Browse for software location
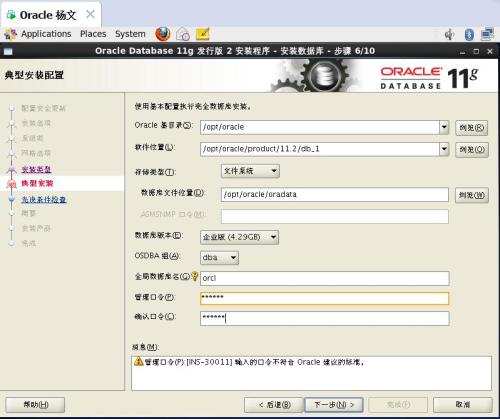The height and width of the screenshot is (419, 500). tap(472, 150)
